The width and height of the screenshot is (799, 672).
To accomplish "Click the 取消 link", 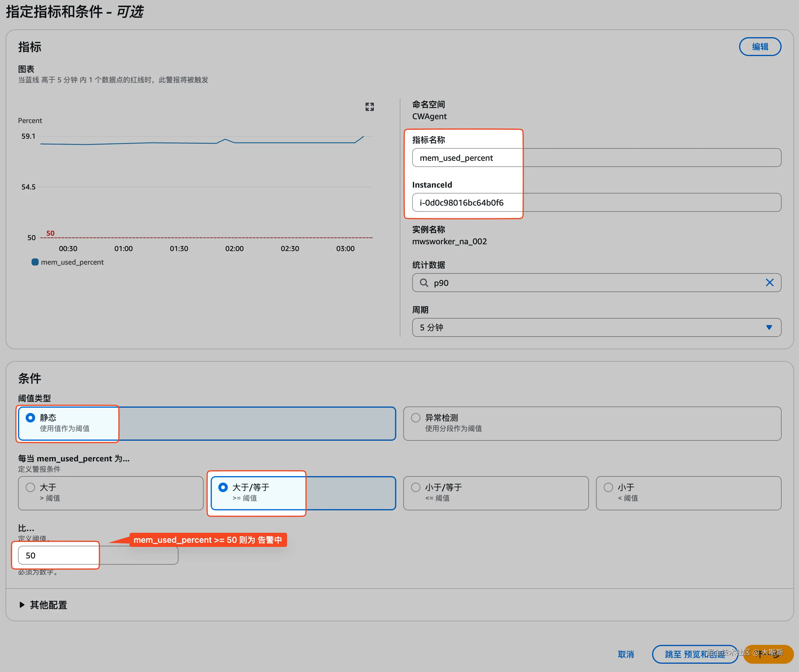I will pyautogui.click(x=626, y=655).
